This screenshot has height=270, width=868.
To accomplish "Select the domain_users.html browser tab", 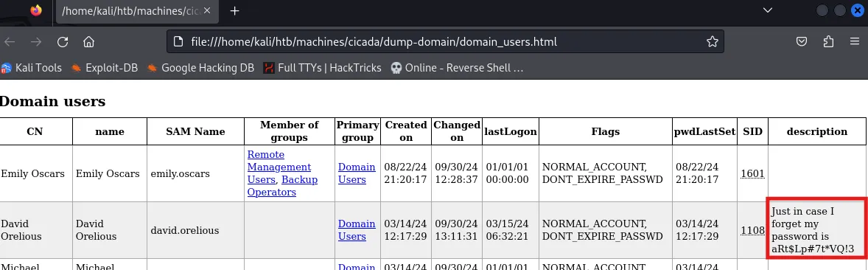I will pyautogui.click(x=137, y=11).
